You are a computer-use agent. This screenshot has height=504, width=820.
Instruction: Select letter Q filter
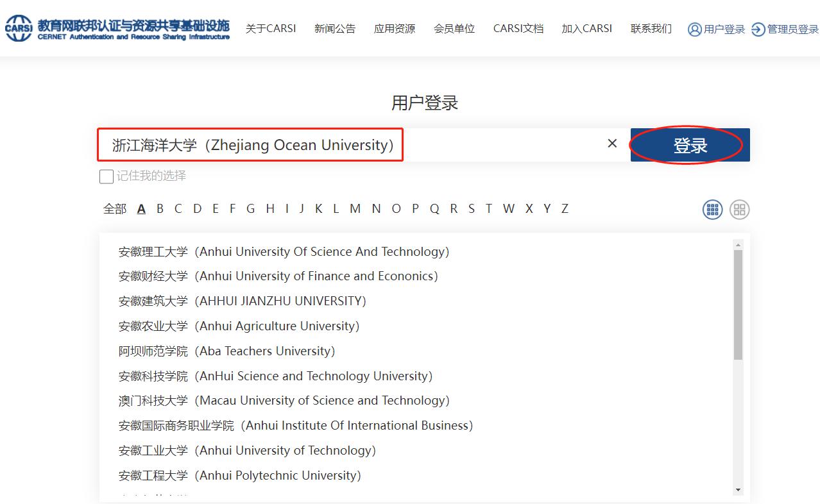pos(434,208)
